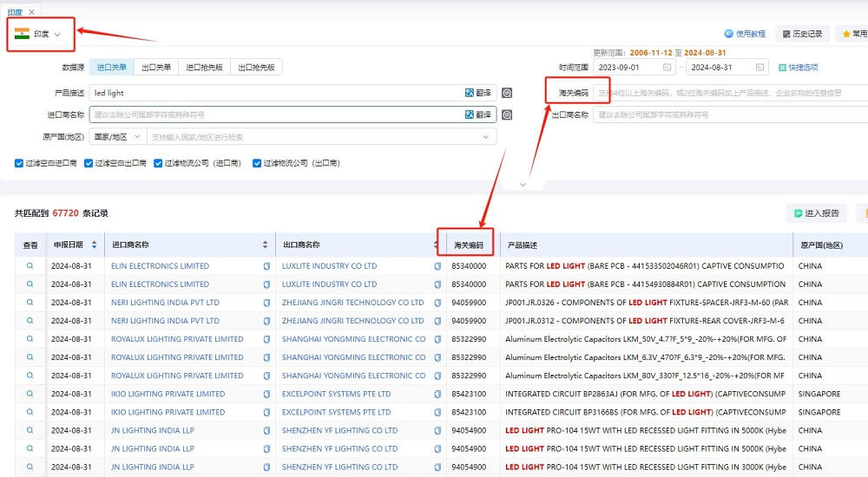The height and width of the screenshot is (477, 868).
Task: Copy exporter name LUXLITE INDUSTRY, first row
Action: (x=437, y=266)
